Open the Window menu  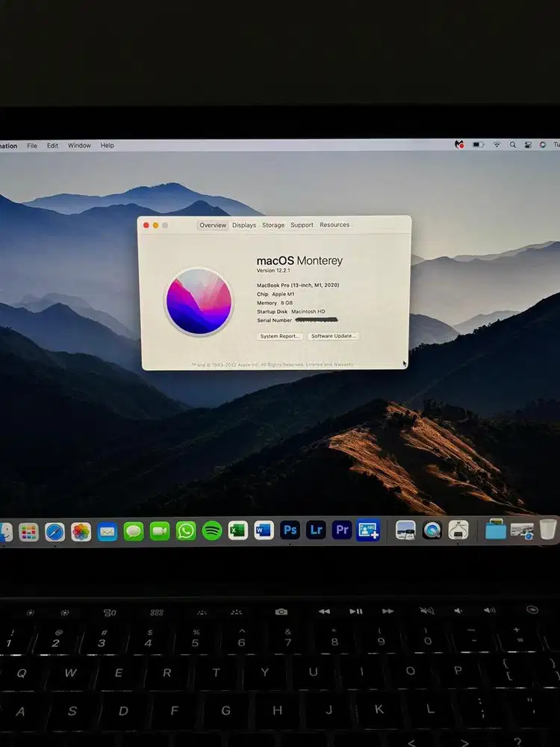[x=79, y=146]
